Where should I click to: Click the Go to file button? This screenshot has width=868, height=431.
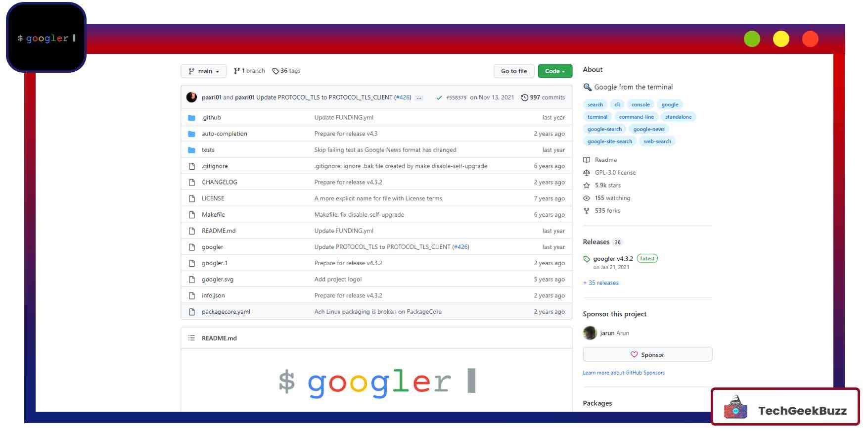click(513, 71)
